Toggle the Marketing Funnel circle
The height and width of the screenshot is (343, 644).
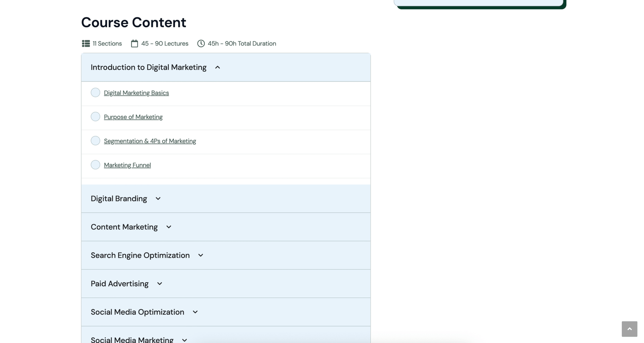95,165
